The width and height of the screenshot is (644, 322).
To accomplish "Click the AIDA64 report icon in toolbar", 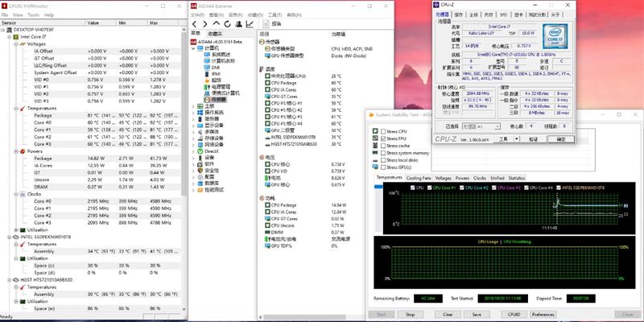I will (266, 24).
